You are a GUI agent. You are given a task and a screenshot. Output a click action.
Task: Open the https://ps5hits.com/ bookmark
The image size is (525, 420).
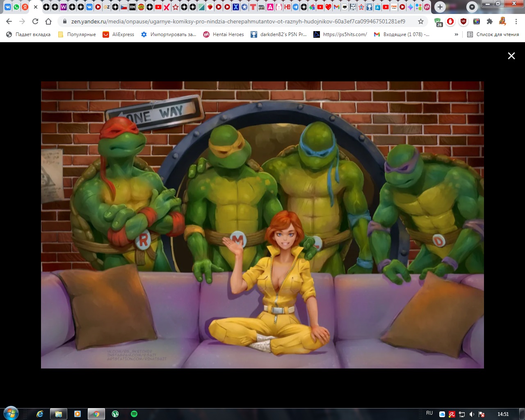click(x=340, y=34)
